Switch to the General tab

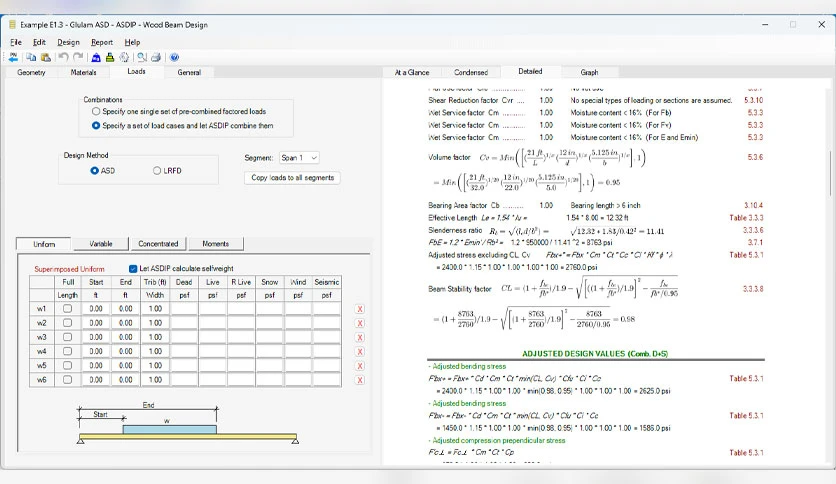(x=189, y=72)
